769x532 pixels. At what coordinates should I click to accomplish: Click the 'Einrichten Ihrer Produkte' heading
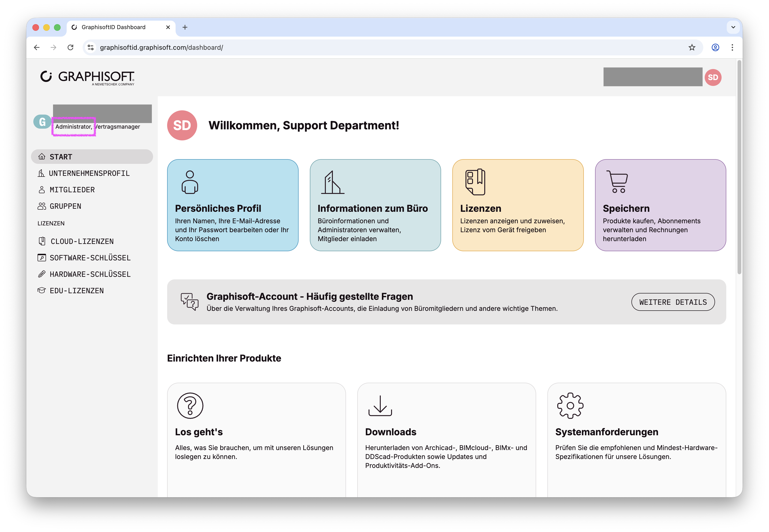(x=224, y=358)
